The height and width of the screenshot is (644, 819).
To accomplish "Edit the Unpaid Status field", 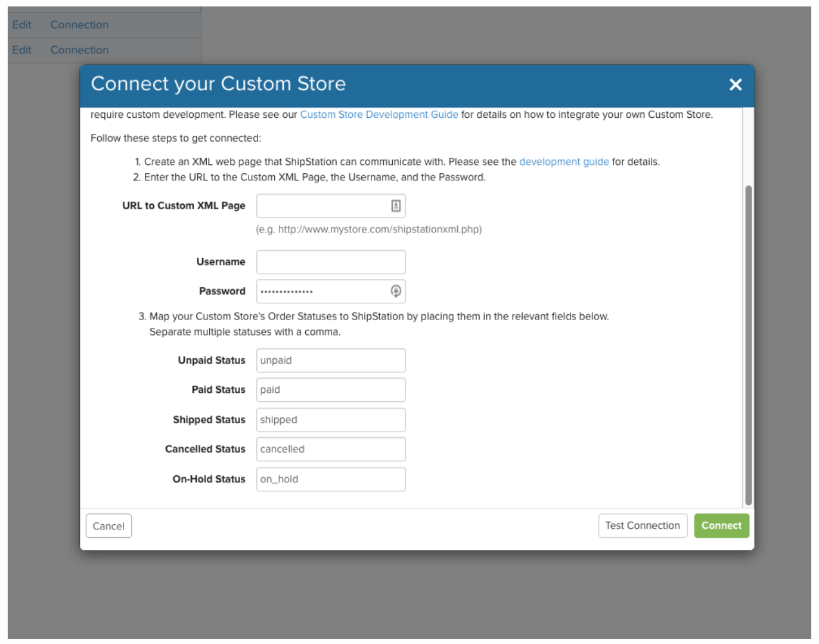I will pyautogui.click(x=331, y=361).
